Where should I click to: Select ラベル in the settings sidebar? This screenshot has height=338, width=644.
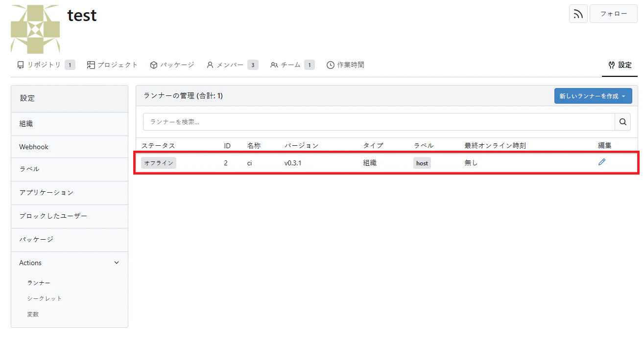click(x=70, y=169)
